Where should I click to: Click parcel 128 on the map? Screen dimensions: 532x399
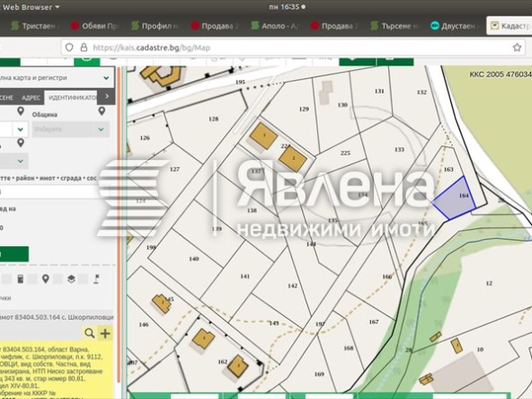click(213, 120)
